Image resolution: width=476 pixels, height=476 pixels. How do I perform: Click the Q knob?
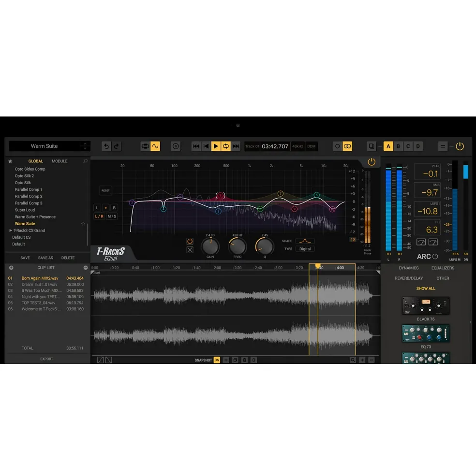[x=265, y=246]
